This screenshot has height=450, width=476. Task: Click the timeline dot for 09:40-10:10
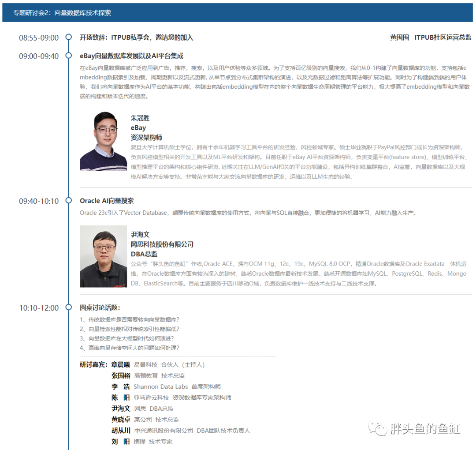(x=69, y=200)
